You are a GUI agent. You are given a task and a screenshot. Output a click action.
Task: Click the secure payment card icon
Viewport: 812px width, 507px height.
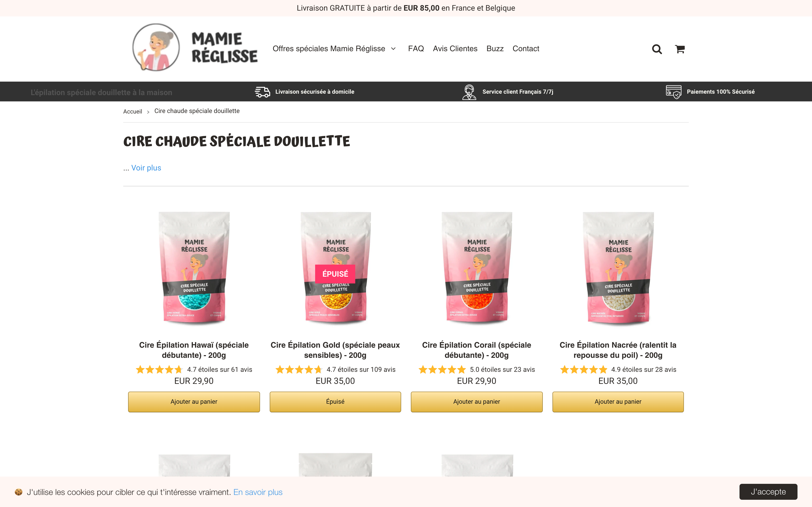674,92
